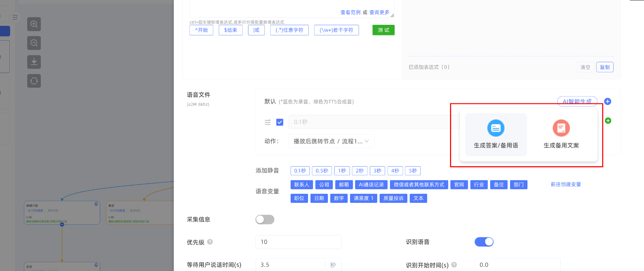Click the AI智能生成 button

click(577, 101)
